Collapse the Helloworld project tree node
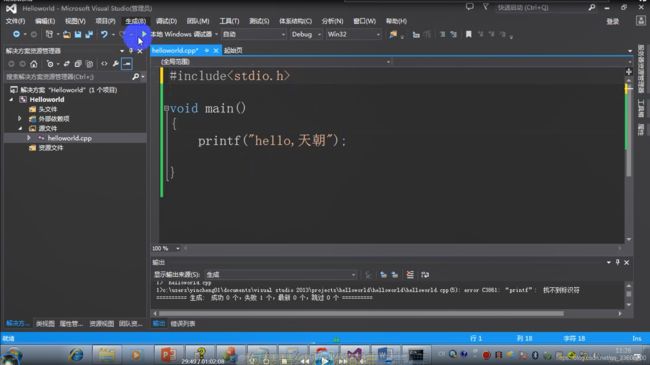650x365 pixels. (12, 100)
